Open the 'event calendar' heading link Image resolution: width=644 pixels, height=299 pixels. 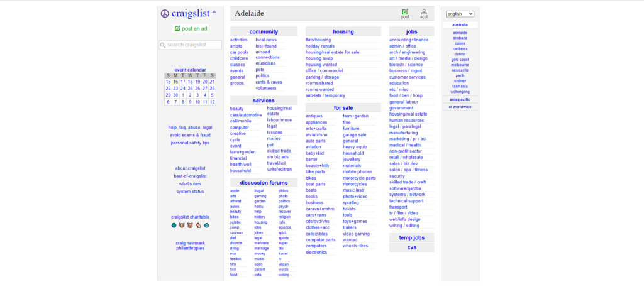tap(190, 70)
